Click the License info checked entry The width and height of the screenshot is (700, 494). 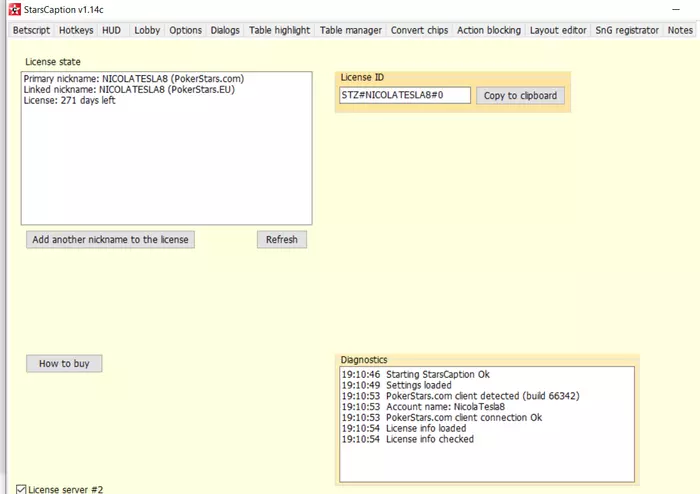pyautogui.click(x=408, y=439)
